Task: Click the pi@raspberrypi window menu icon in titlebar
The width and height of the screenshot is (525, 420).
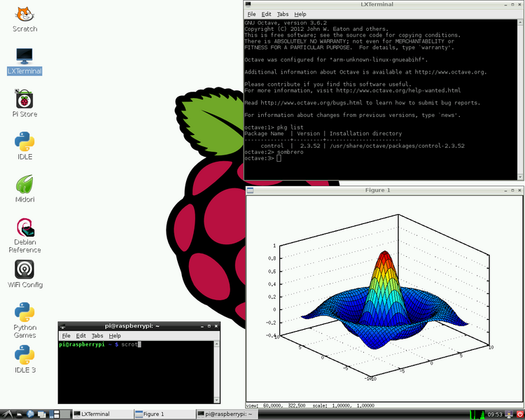Action: pos(62,326)
